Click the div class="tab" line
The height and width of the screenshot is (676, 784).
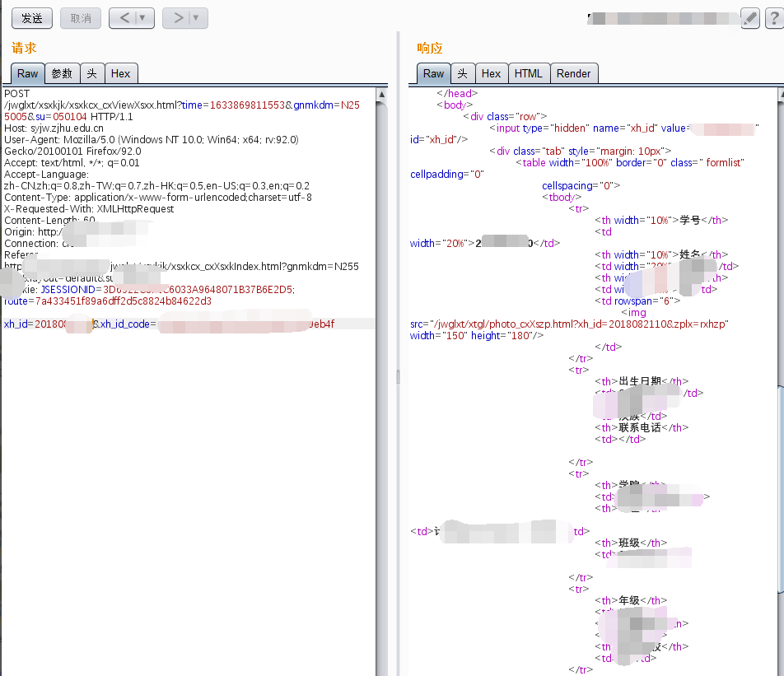click(580, 151)
